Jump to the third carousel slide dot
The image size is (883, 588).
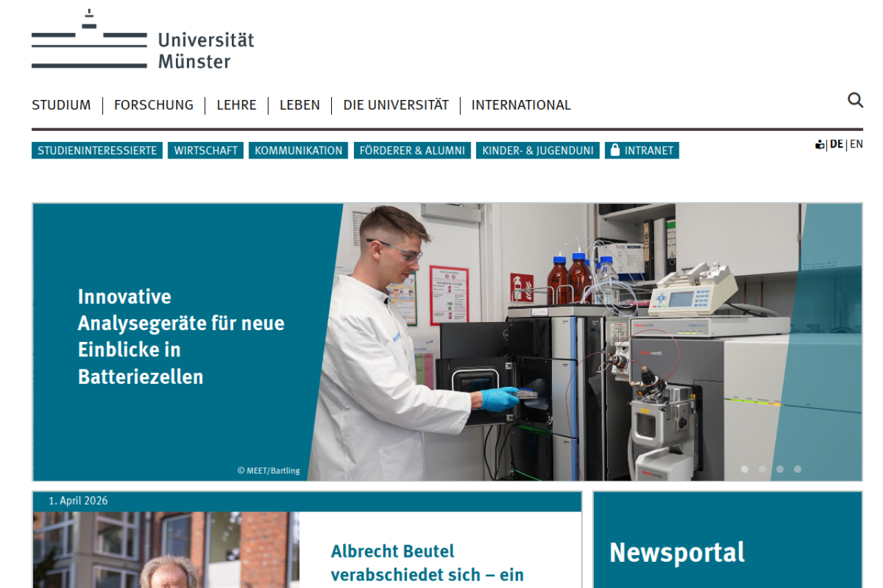coord(780,469)
